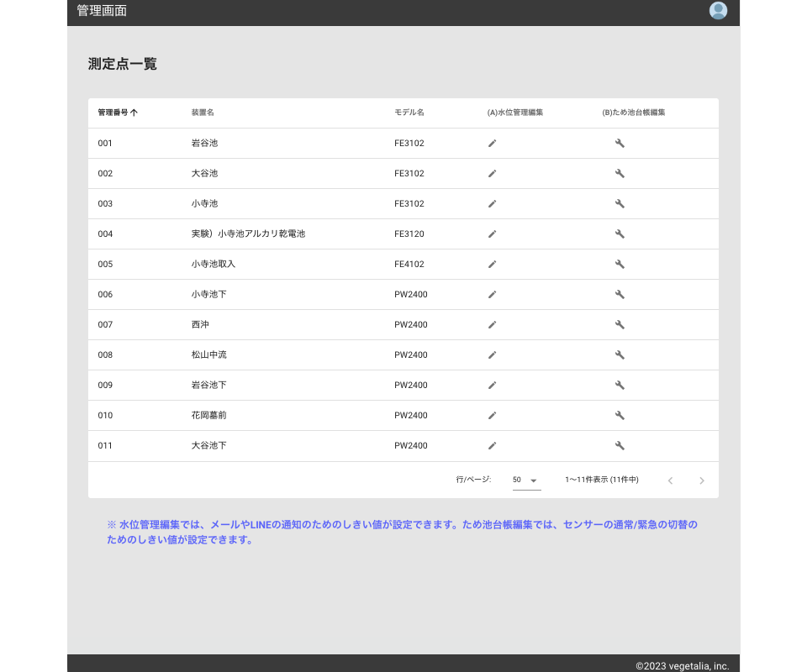Open pencil editor for 小寺池取入
Viewport: 807px width, 672px height.
[x=493, y=265]
